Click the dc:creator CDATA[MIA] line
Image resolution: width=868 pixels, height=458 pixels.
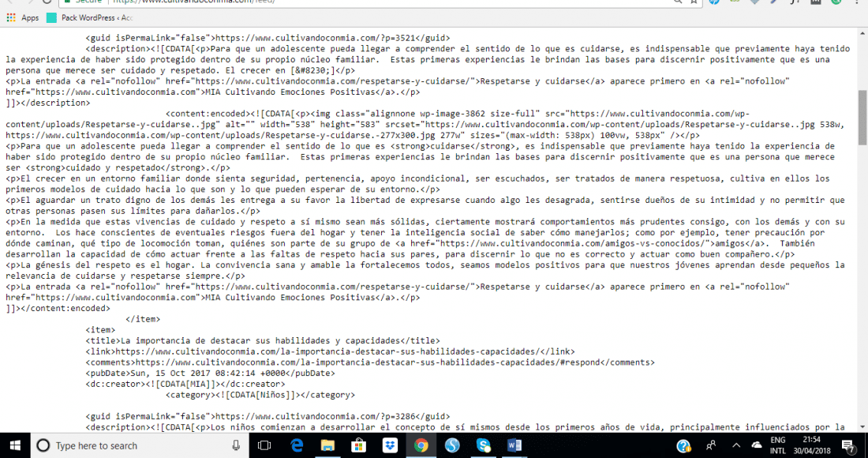point(185,384)
